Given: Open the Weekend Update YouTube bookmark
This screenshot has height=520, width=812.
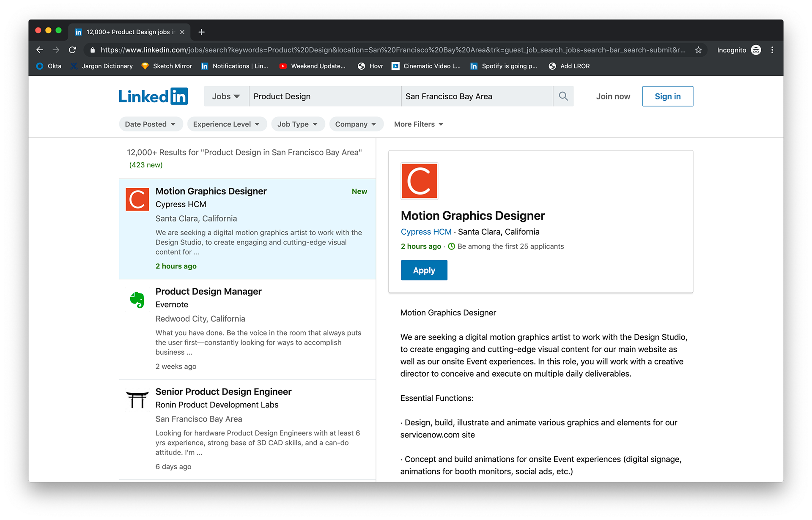Looking at the screenshot, I should pos(313,66).
